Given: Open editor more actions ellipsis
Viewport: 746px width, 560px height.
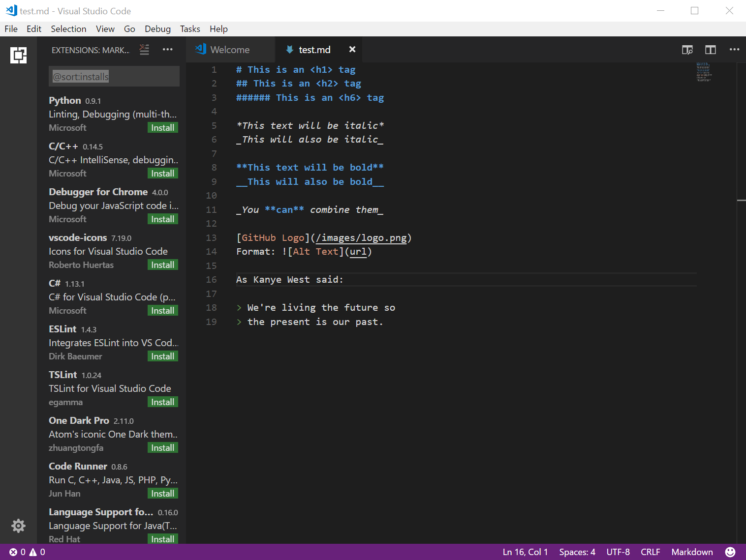Looking at the screenshot, I should tap(734, 49).
